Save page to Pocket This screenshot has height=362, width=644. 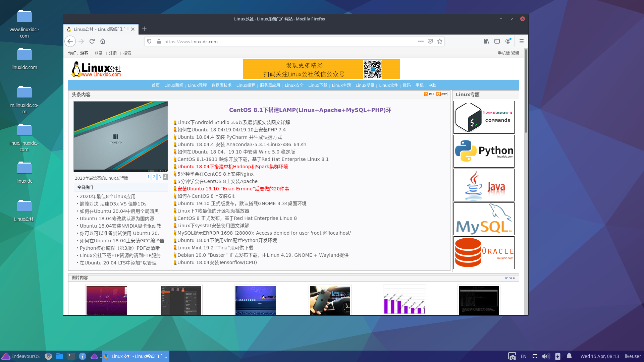(x=430, y=41)
